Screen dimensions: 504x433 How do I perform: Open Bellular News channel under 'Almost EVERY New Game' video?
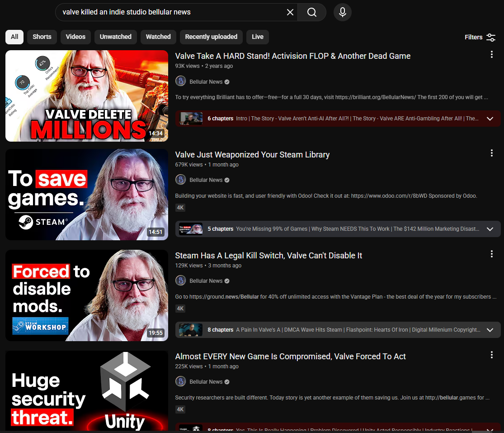coord(206,382)
